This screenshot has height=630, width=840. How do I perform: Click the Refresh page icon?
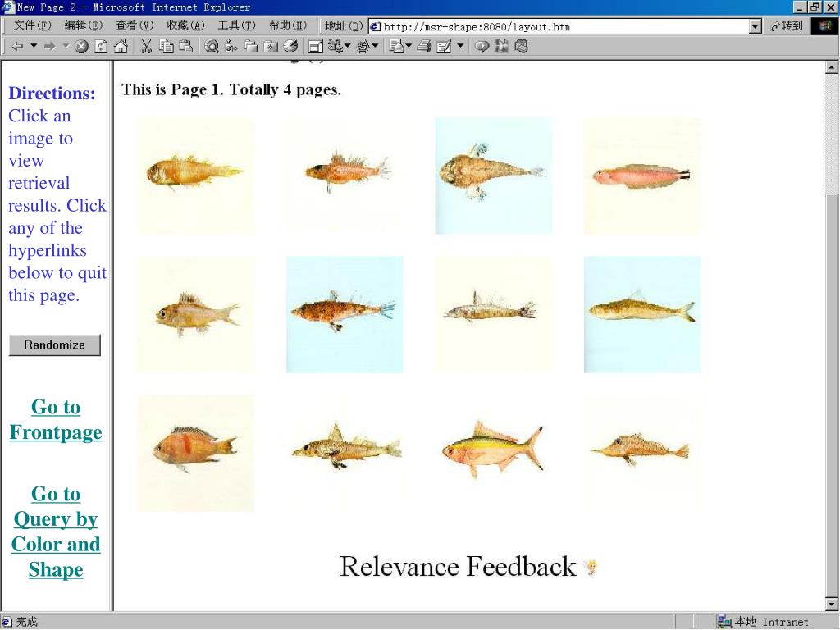pyautogui.click(x=101, y=47)
